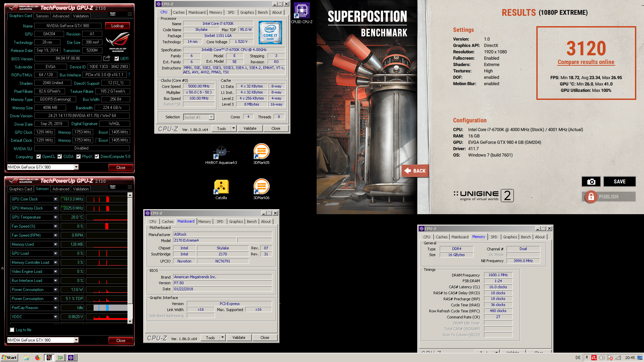Enable the Log to file checkbox
The height and width of the screenshot is (362, 644).
(12, 330)
